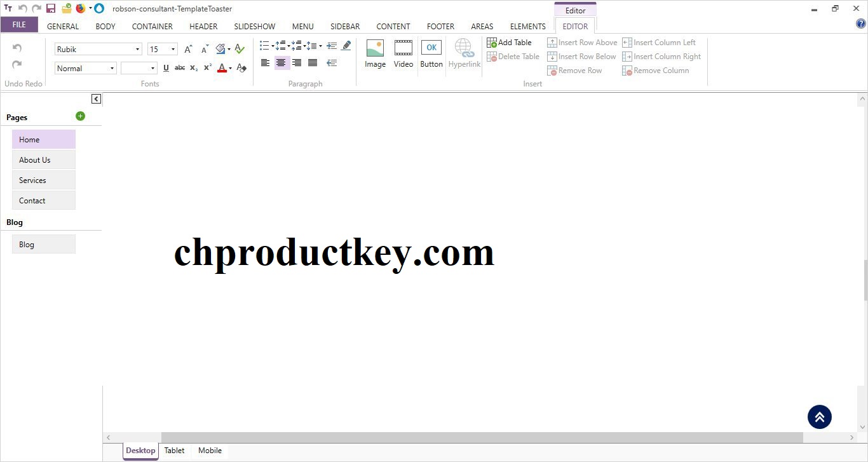The height and width of the screenshot is (462, 868).
Task: Switch to the FOOTER ribbon tab
Action: (440, 27)
